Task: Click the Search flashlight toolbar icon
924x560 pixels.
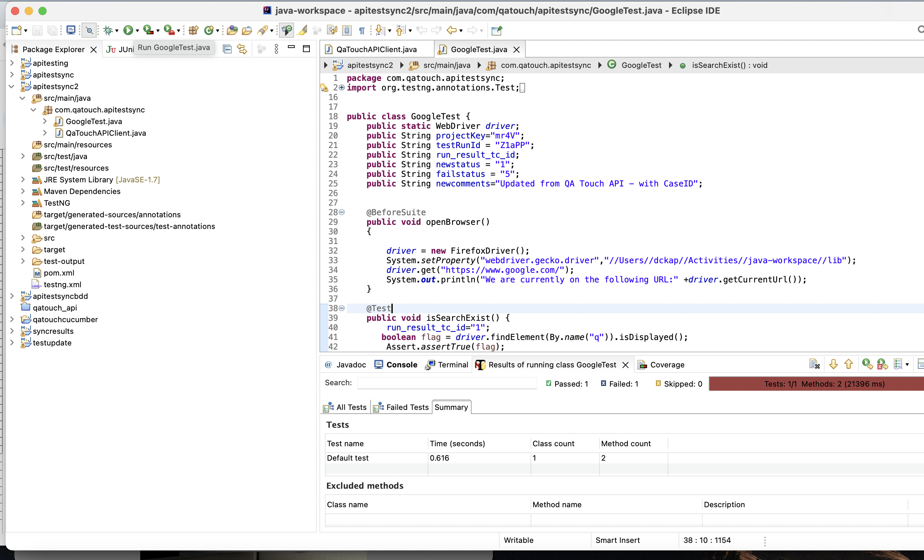Action: click(x=263, y=30)
